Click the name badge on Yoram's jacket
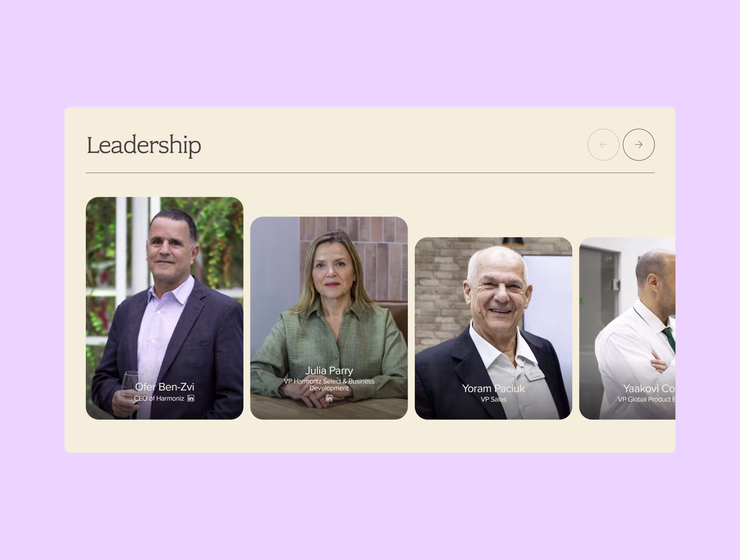This screenshot has height=560, width=740. point(535,374)
